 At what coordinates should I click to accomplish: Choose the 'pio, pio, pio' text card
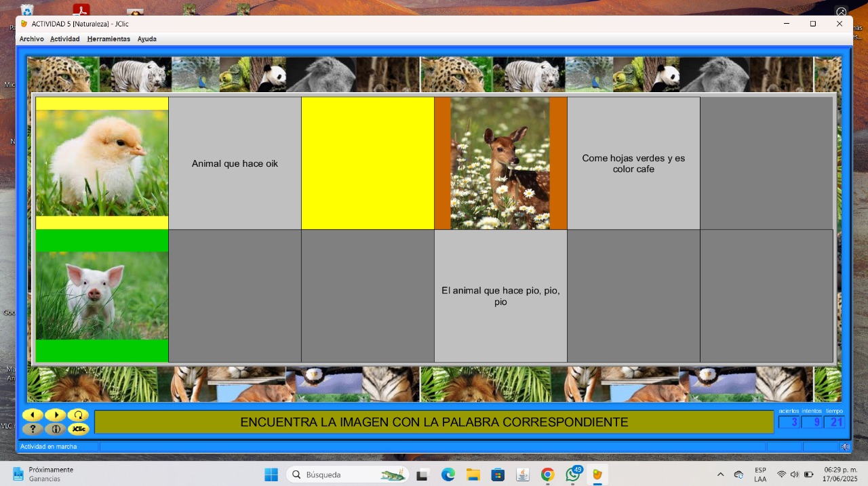[x=500, y=296]
